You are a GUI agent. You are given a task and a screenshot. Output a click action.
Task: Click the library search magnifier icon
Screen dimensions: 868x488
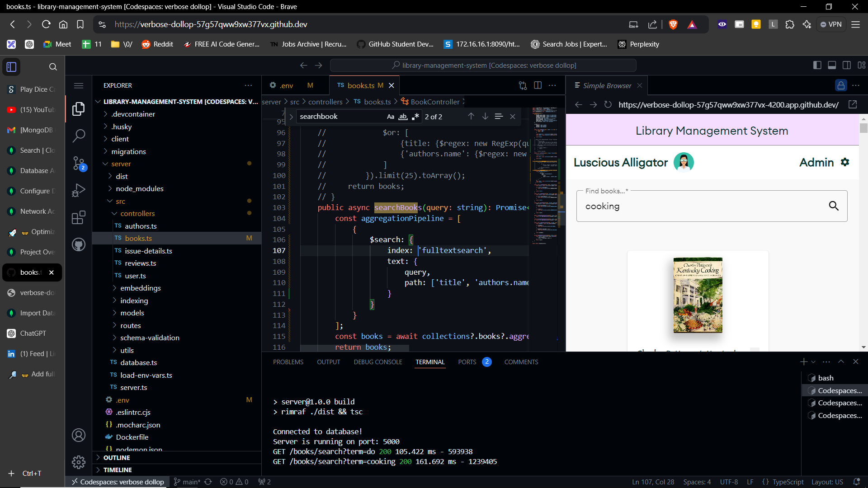pos(833,206)
